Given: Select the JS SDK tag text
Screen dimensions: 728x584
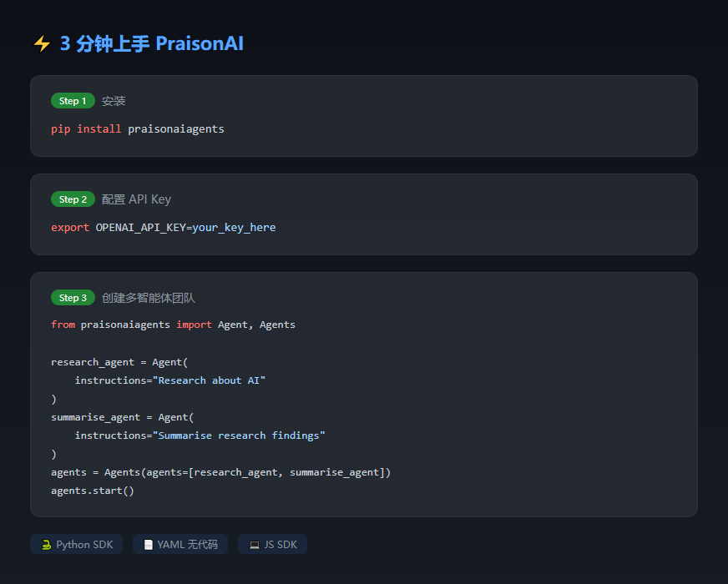Looking at the screenshot, I should pyautogui.click(x=281, y=545).
